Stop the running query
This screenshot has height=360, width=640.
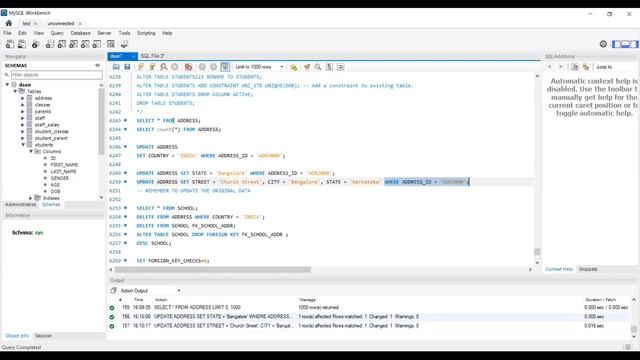pos(175,67)
